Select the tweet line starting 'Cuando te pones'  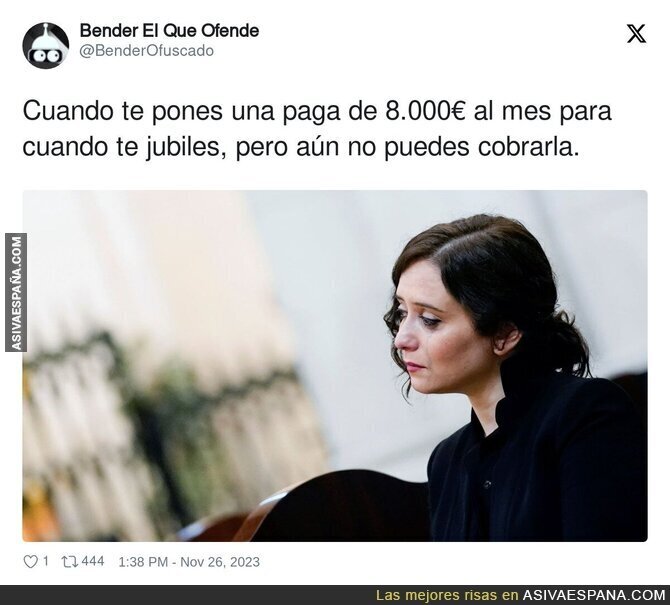coord(317,112)
